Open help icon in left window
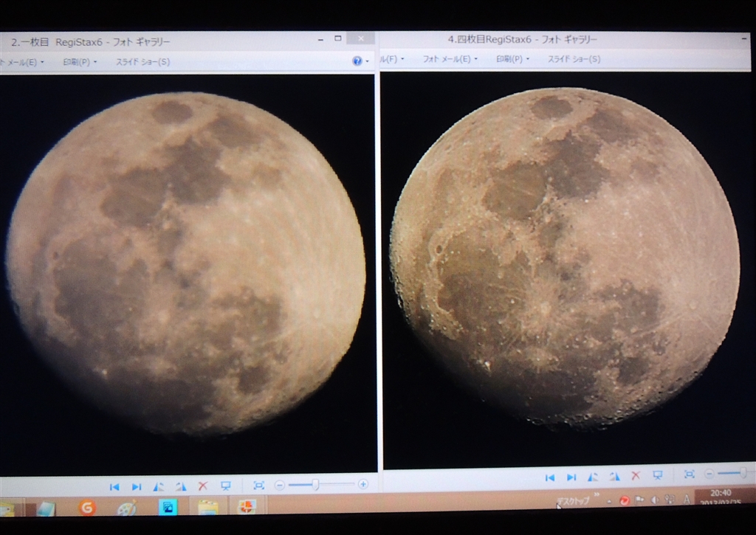This screenshot has height=535, width=756. [x=357, y=61]
